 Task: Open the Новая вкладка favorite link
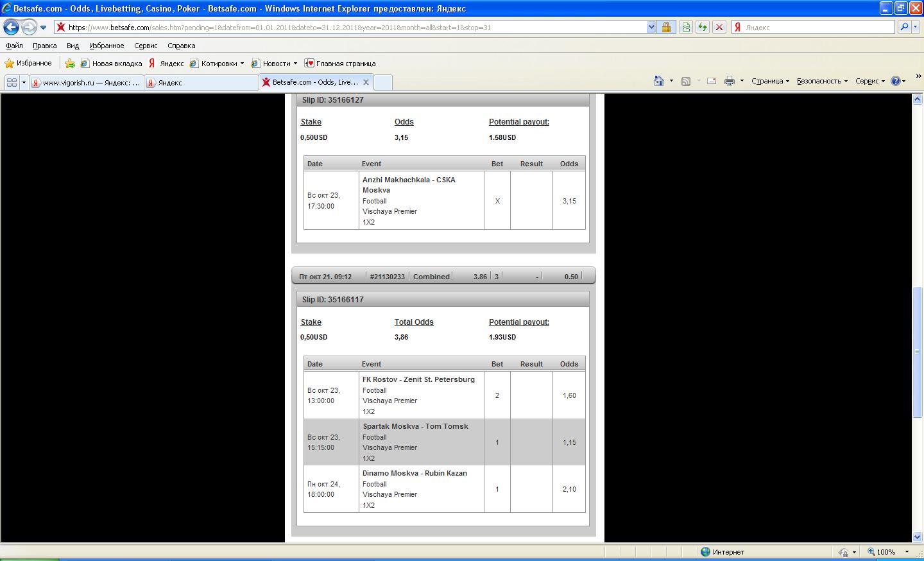click(111, 64)
